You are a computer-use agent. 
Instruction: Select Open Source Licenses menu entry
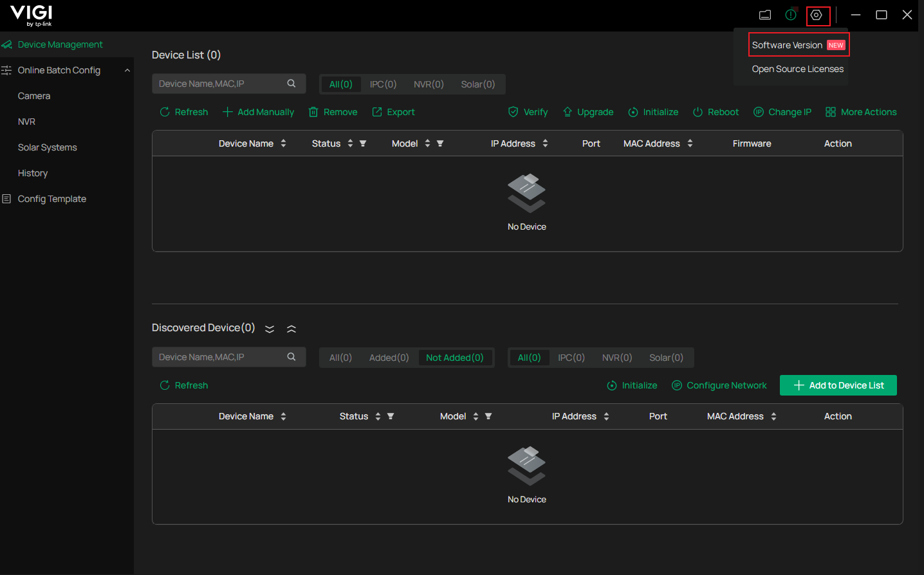pos(798,69)
